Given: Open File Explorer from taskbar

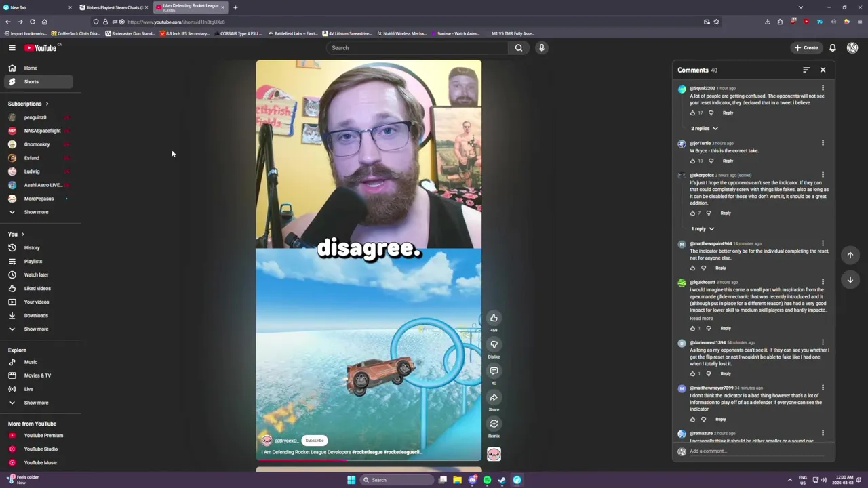Looking at the screenshot, I should click(457, 480).
